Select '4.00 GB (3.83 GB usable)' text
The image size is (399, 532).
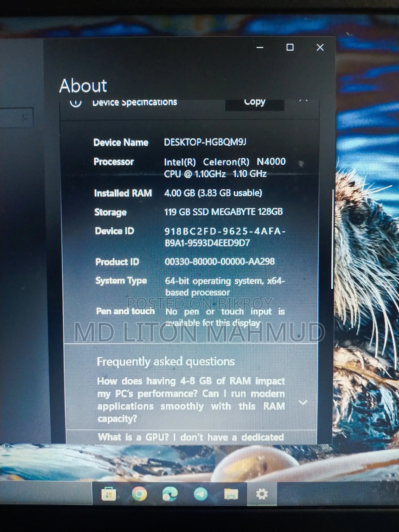[x=213, y=193]
